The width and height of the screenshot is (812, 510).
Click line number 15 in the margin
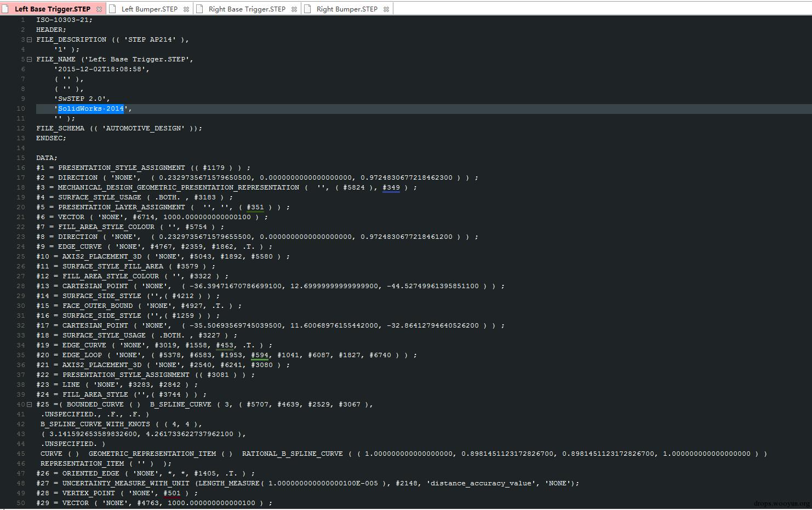[21, 158]
